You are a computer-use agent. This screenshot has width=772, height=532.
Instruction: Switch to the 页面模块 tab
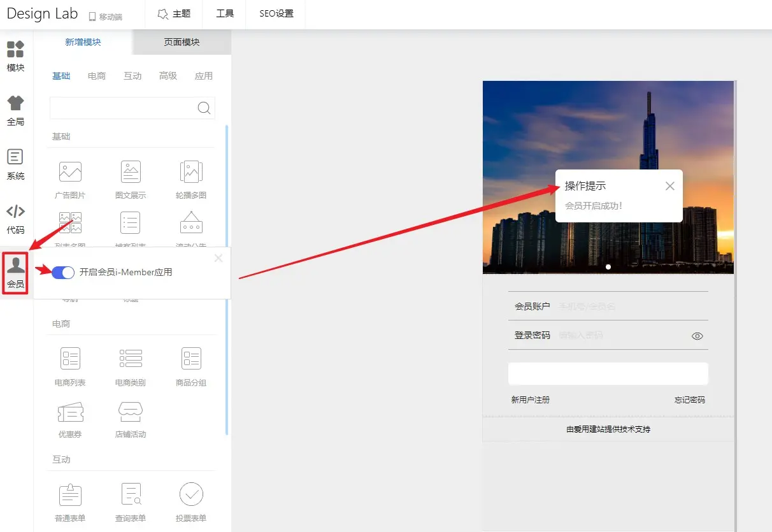(181, 41)
